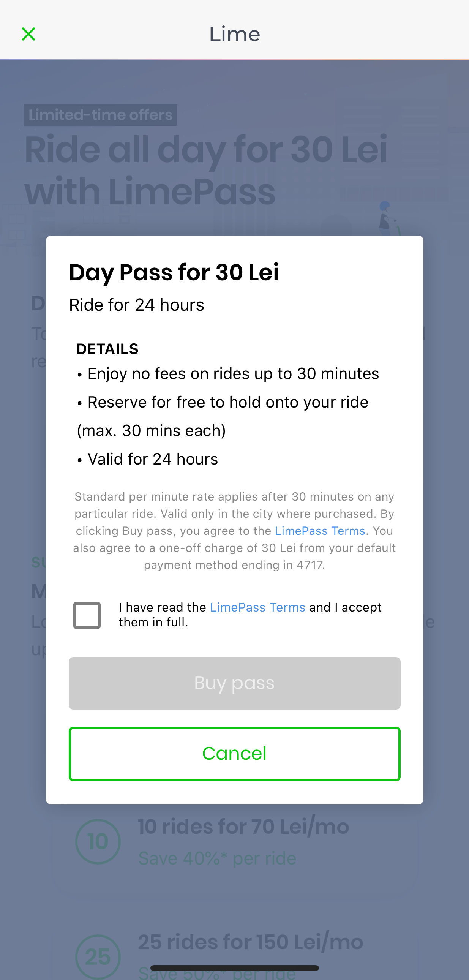Image resolution: width=469 pixels, height=980 pixels.
Task: Tap the Save 40%* per ride text
Action: click(x=217, y=859)
